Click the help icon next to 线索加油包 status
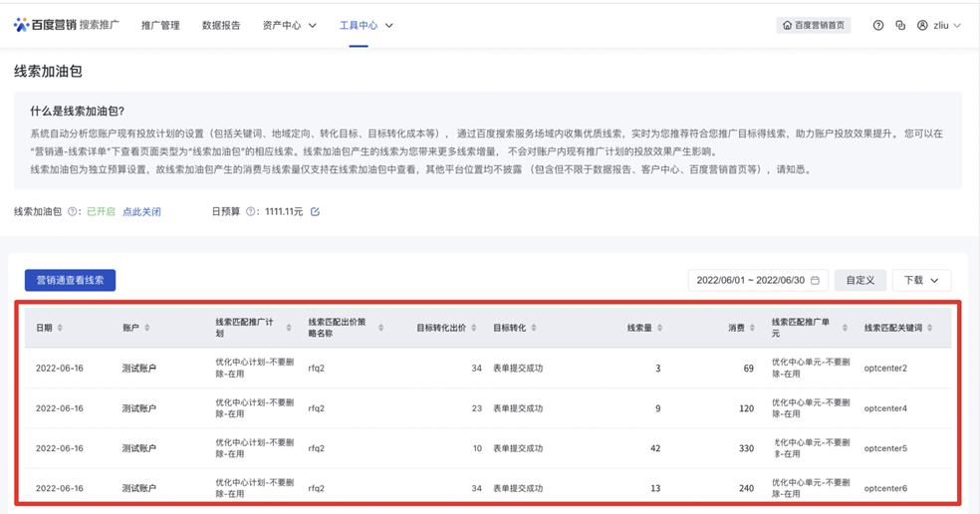The image size is (980, 514). point(72,212)
